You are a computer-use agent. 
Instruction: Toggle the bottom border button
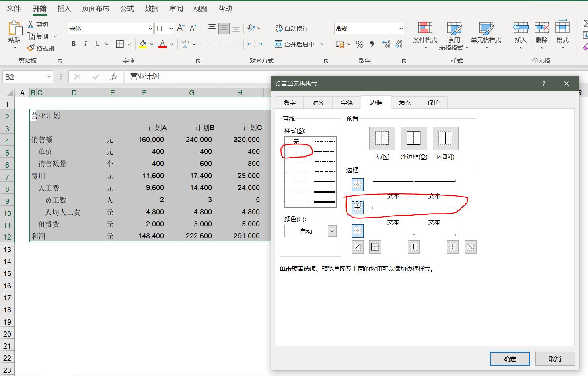tap(357, 231)
